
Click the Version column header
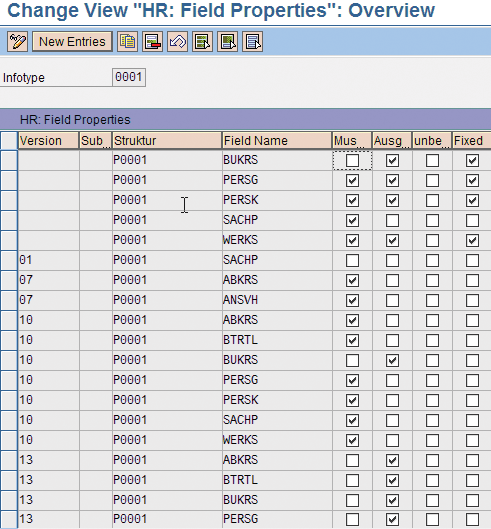(48, 141)
